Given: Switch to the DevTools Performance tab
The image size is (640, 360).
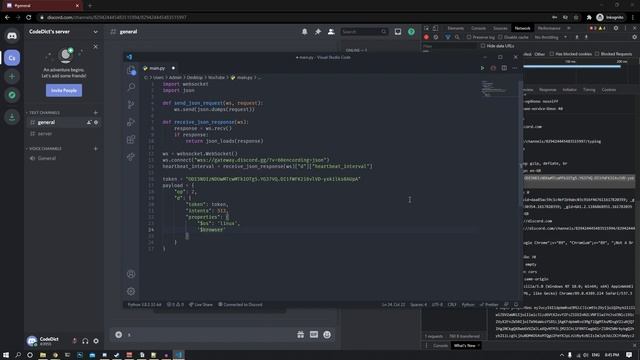Looking at the screenshot, I should [x=549, y=28].
